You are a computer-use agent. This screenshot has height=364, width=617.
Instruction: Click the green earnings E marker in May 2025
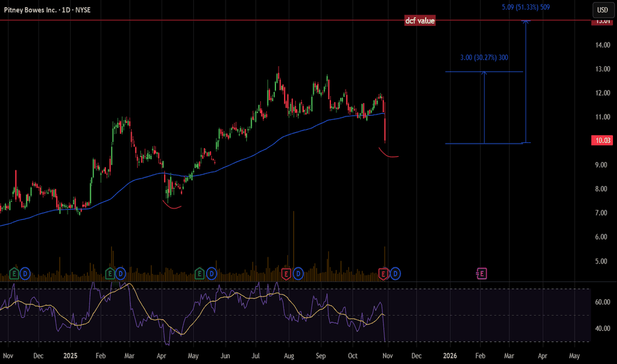coord(199,273)
